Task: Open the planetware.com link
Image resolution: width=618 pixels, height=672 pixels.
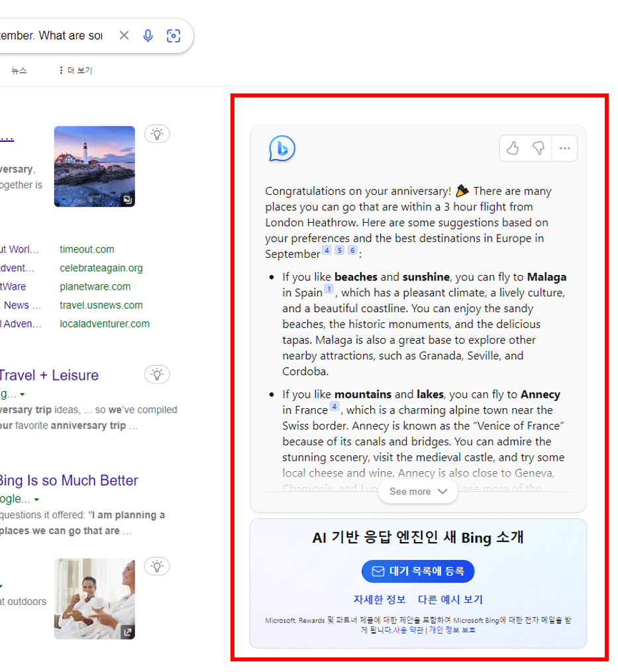Action: click(95, 287)
